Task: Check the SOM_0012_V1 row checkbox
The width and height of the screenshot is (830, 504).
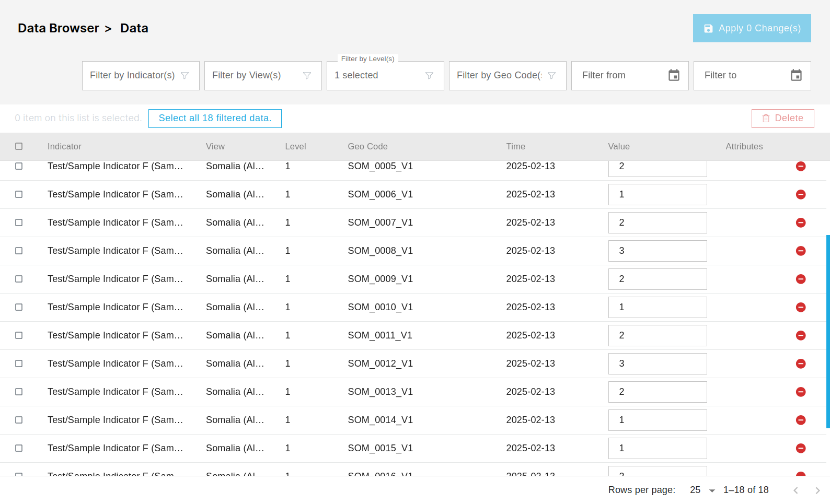Action: [x=19, y=364]
